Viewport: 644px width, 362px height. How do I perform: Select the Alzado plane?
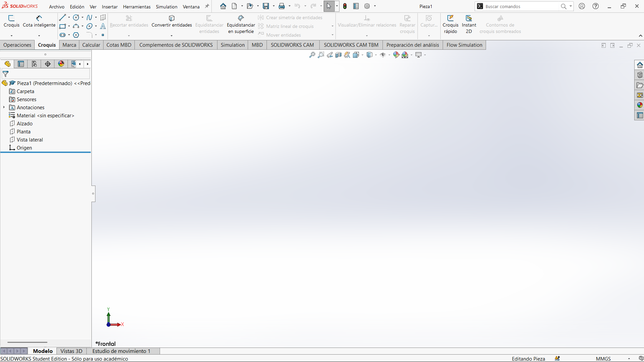[x=25, y=124]
